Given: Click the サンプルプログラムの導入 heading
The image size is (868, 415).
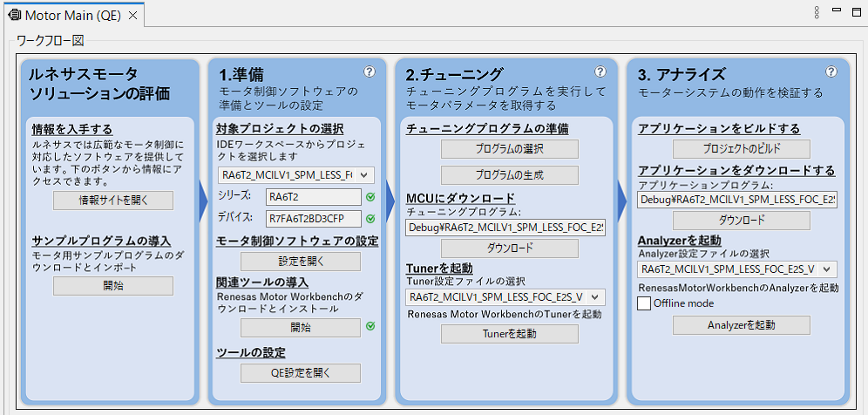Looking at the screenshot, I should pos(101,242).
